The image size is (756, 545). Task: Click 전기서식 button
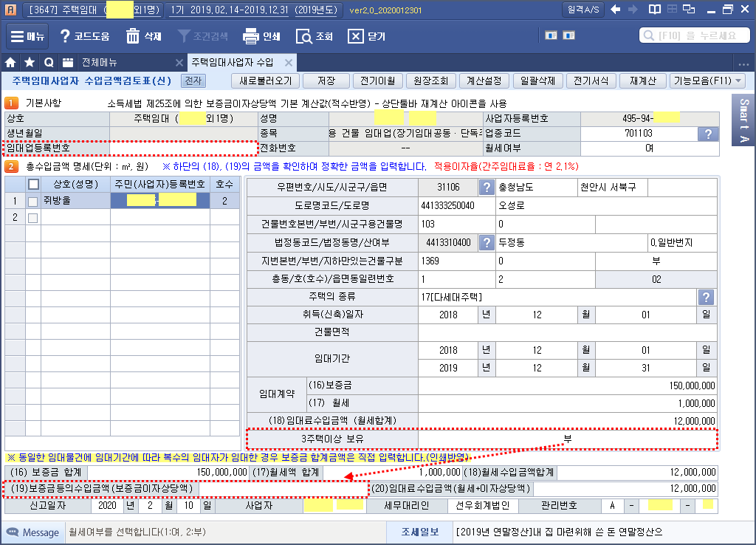click(x=591, y=81)
